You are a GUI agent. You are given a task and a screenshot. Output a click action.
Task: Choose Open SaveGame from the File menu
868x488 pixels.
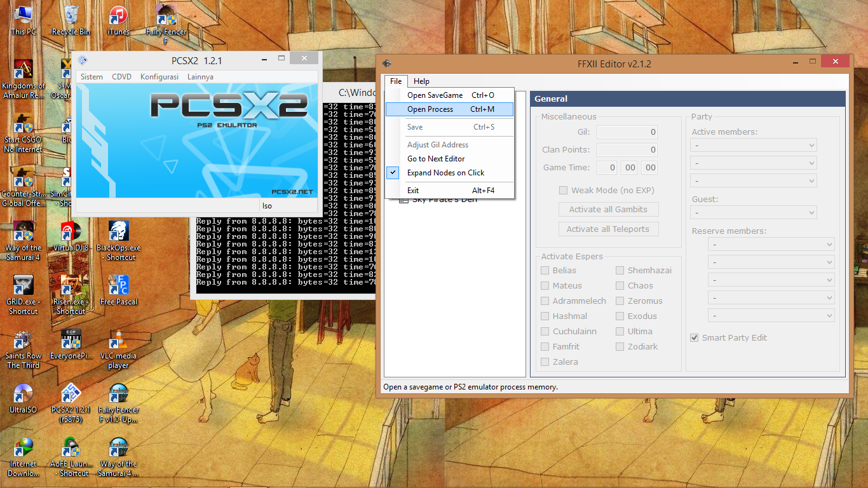449,95
